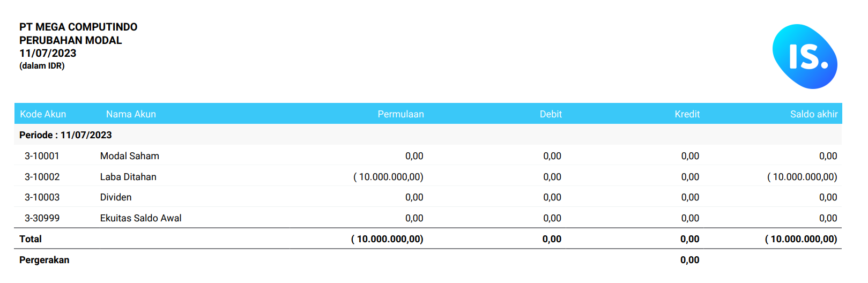Click the Permulaan column header
The width and height of the screenshot is (868, 283).
tap(400, 114)
